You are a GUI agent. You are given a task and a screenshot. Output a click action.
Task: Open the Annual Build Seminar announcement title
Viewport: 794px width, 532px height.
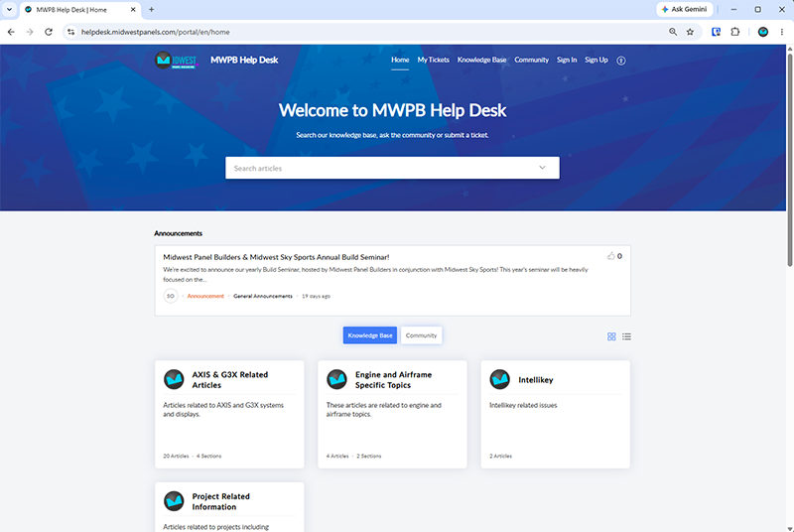(276, 257)
